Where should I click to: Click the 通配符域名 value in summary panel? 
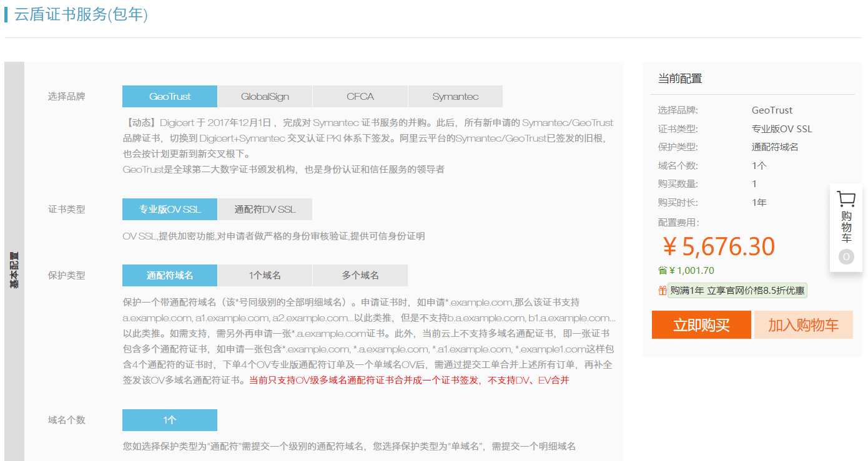[x=775, y=147]
